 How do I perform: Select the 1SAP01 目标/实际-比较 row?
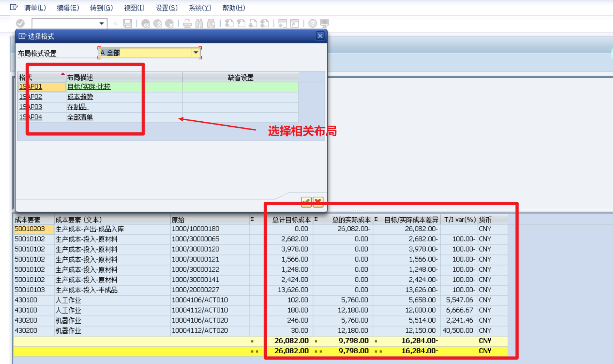pyautogui.click(x=89, y=86)
